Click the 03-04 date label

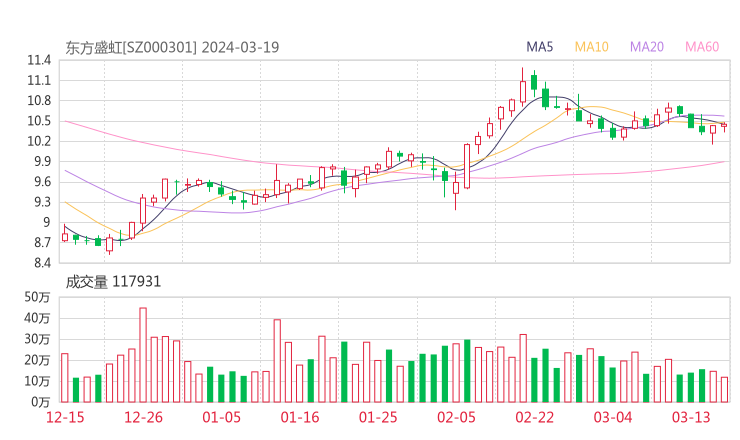click(x=613, y=417)
